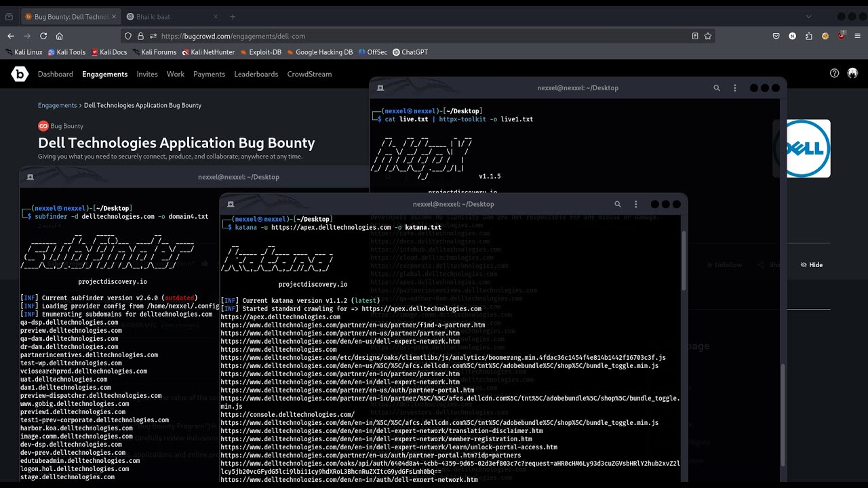Screen dimensions: 868x488
Task: Click stage.delltechnologies.com in subfinder output
Action: pos(67,477)
